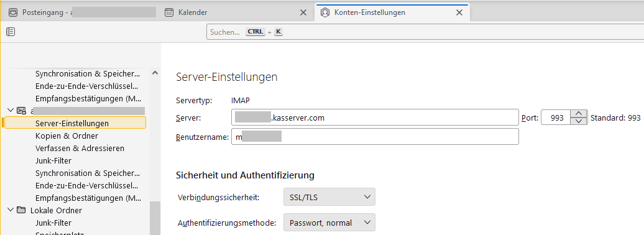
Task: Click the Posteingang inbox tab icon
Action: coord(13,12)
